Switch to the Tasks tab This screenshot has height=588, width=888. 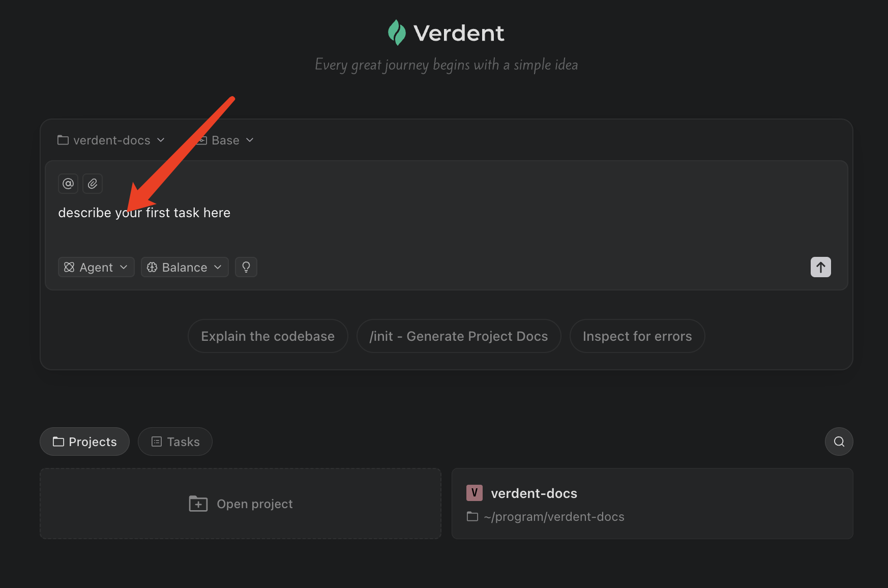point(175,442)
